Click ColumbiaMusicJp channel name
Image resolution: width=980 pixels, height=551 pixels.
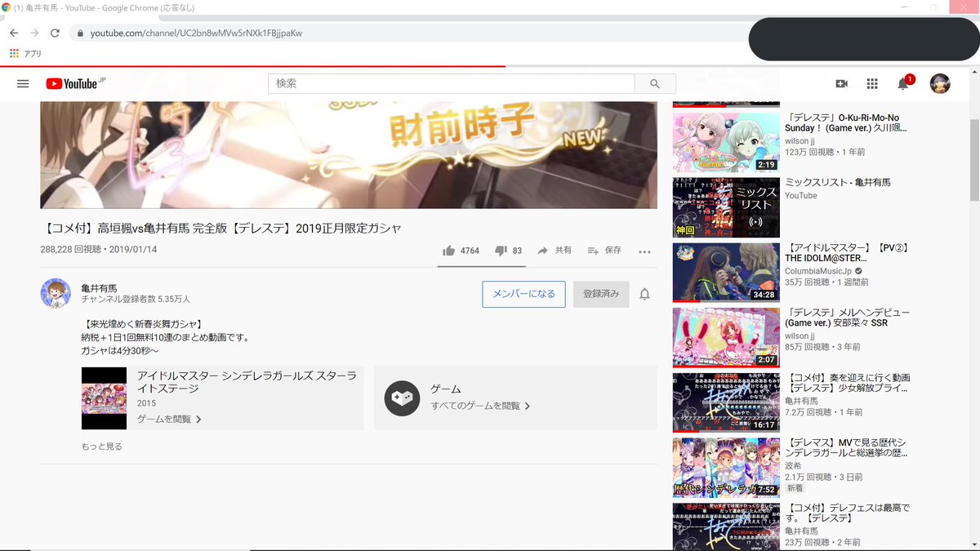coord(818,271)
